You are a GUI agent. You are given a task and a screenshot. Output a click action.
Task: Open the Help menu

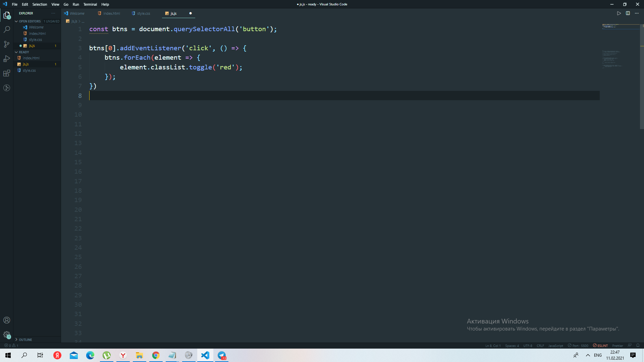[105, 4]
